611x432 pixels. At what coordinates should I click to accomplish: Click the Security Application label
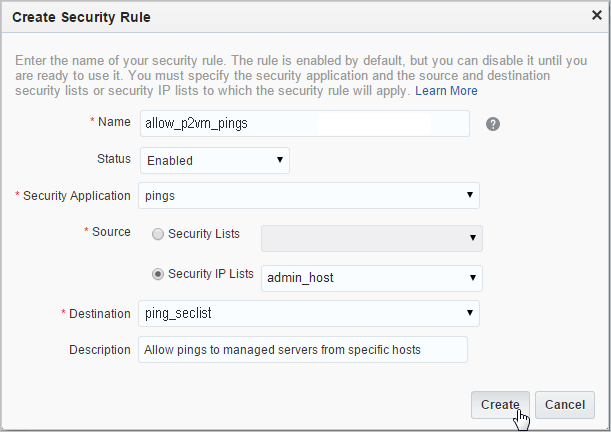click(x=76, y=196)
